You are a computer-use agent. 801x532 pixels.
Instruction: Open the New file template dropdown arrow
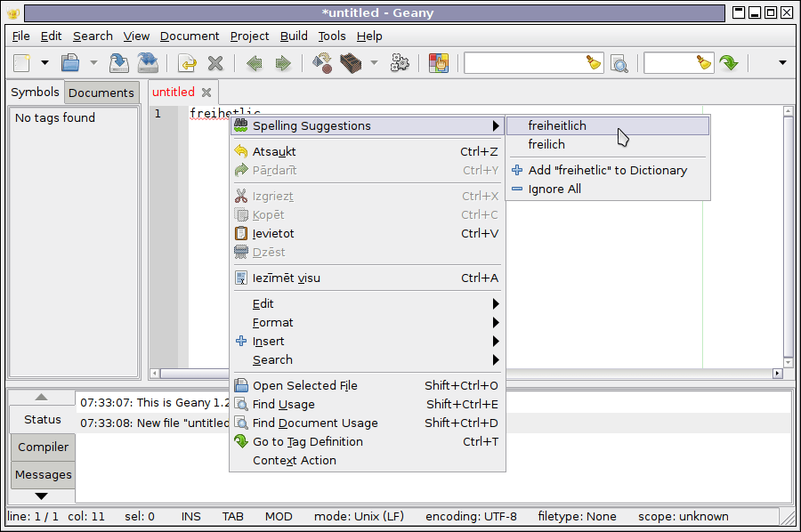click(x=45, y=63)
